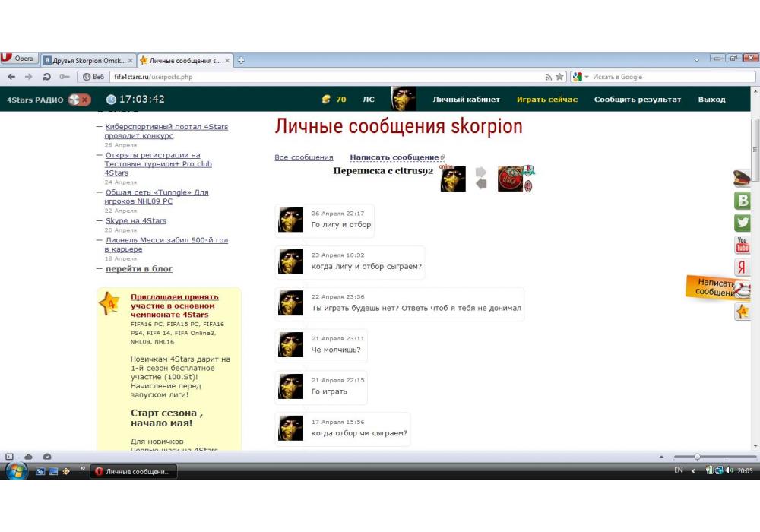This screenshot has height=532, width=760.
Task: Open the YouTube sidebar icon
Action: click(742, 245)
